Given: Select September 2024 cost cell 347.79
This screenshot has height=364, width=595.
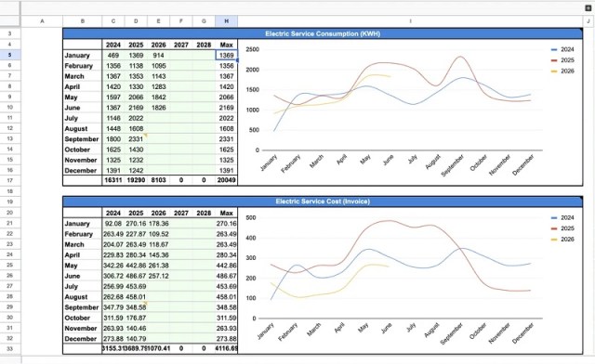Looking at the screenshot, I should point(113,307).
